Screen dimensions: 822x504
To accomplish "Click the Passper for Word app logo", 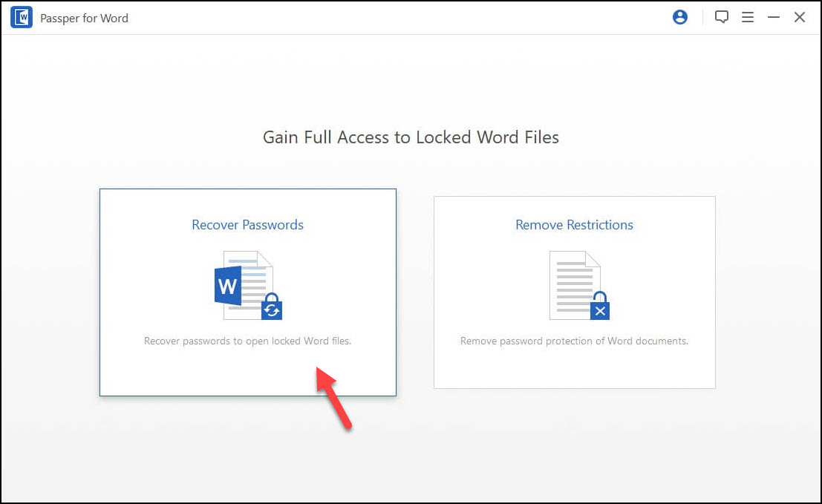I will pyautogui.click(x=22, y=17).
